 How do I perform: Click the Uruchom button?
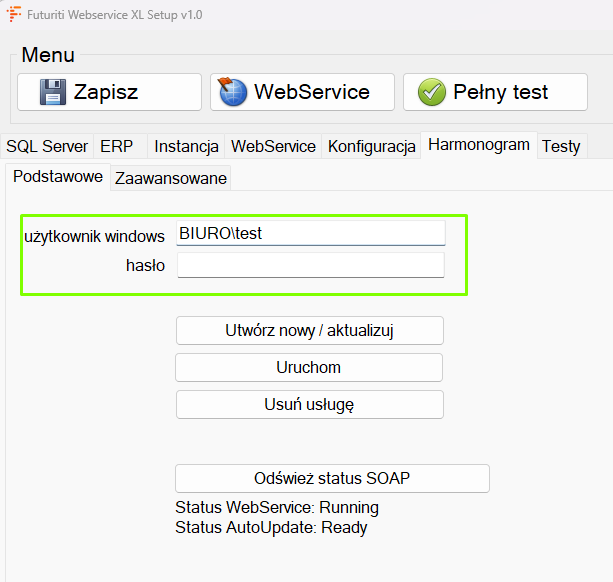click(309, 367)
